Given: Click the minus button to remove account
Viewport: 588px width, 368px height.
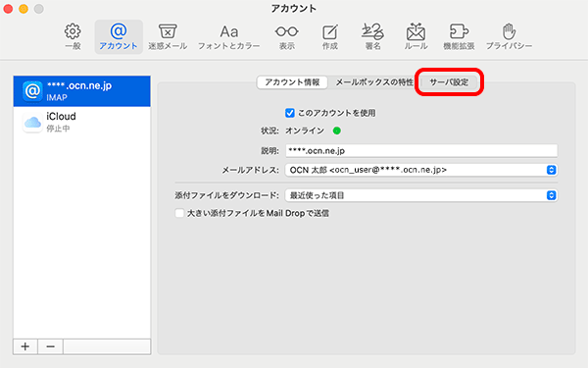Looking at the screenshot, I should [x=50, y=346].
